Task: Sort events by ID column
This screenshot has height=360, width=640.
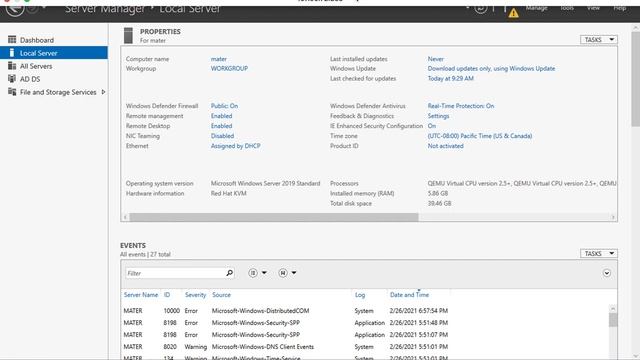Action: tap(167, 295)
